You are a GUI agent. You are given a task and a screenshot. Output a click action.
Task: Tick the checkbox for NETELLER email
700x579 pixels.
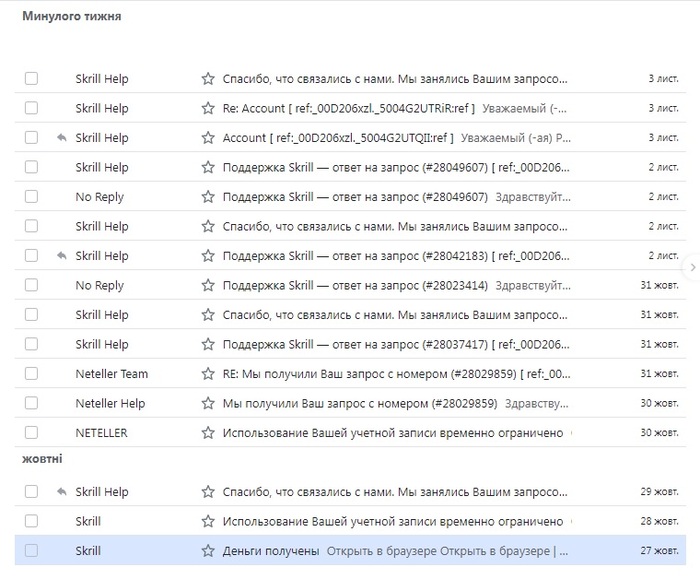click(x=31, y=433)
